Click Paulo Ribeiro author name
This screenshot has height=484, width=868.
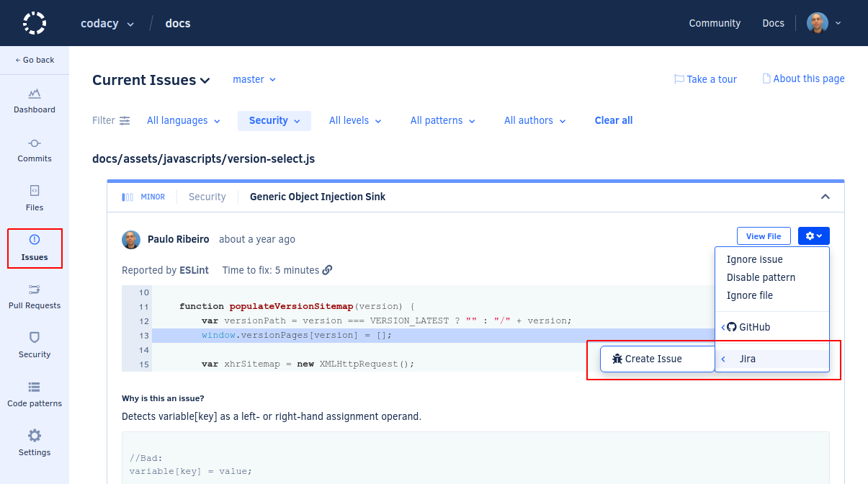tap(180, 239)
